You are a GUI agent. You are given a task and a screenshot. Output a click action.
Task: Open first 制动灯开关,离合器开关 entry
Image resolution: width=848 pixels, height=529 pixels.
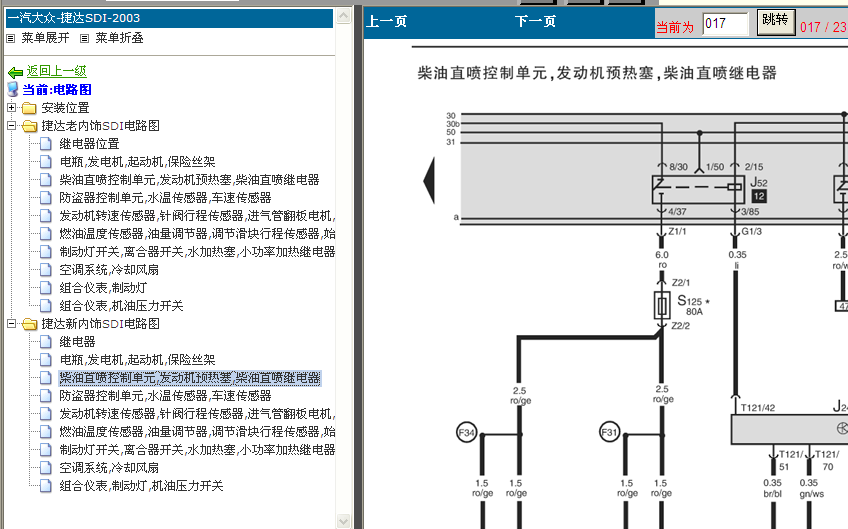coord(197,252)
